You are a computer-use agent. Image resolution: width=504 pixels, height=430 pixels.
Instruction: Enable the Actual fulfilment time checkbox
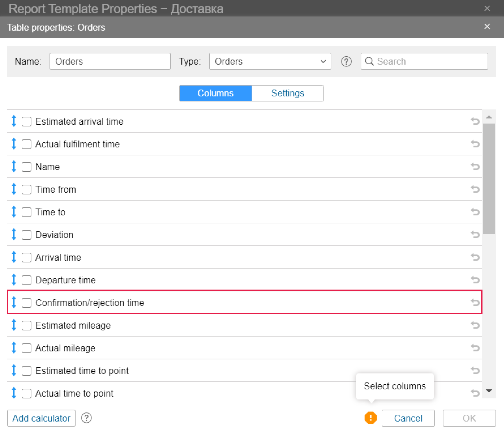(27, 144)
